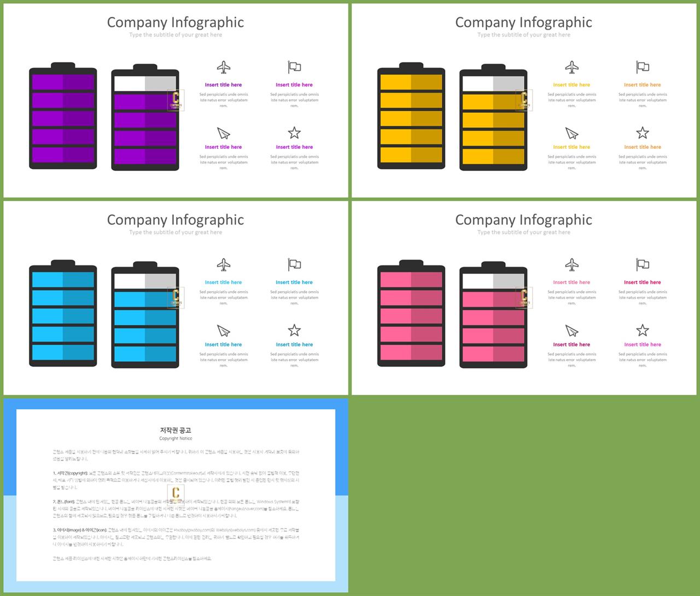Choose the airplane icon on the pink slide
The image size is (700, 596).
click(572, 265)
